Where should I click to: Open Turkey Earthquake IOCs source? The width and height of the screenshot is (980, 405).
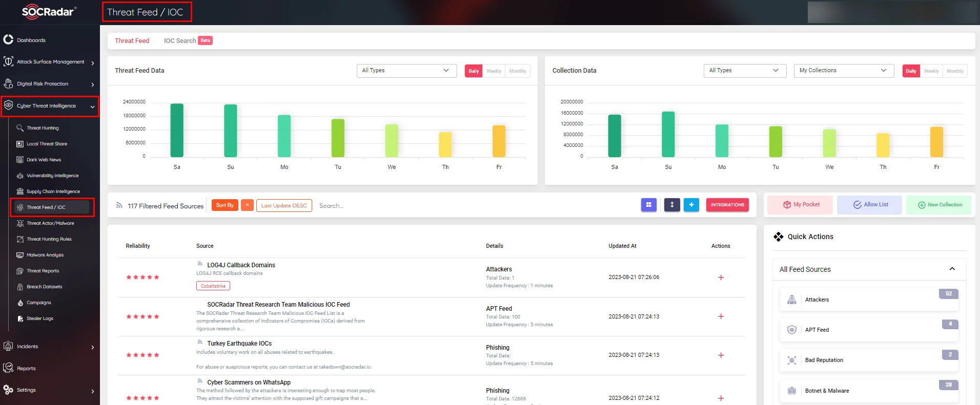pos(239,344)
